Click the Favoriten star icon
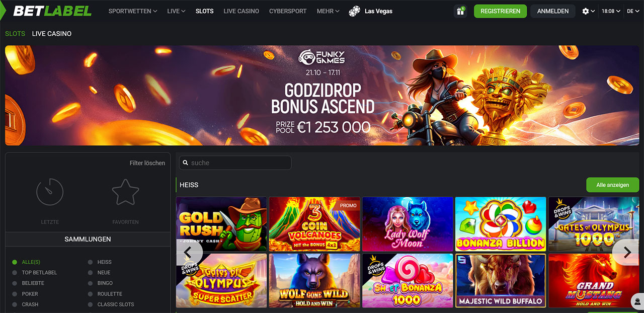644x313 pixels. 125,192
